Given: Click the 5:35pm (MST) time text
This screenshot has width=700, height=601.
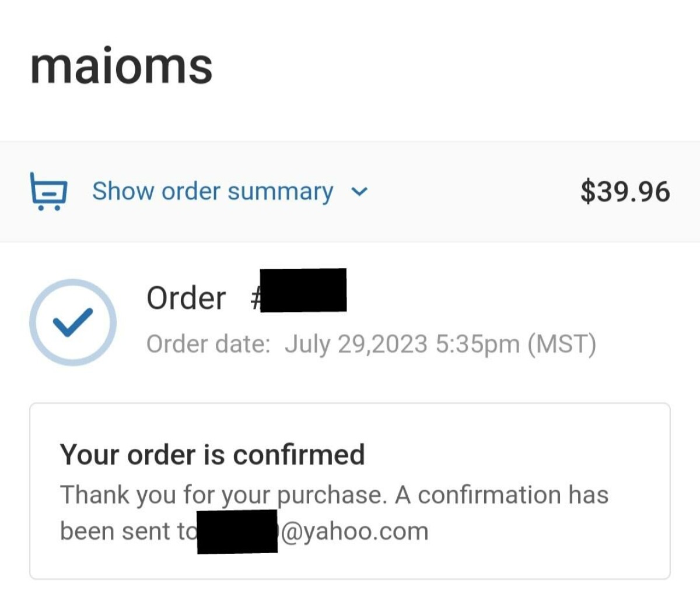Looking at the screenshot, I should coord(516,344).
